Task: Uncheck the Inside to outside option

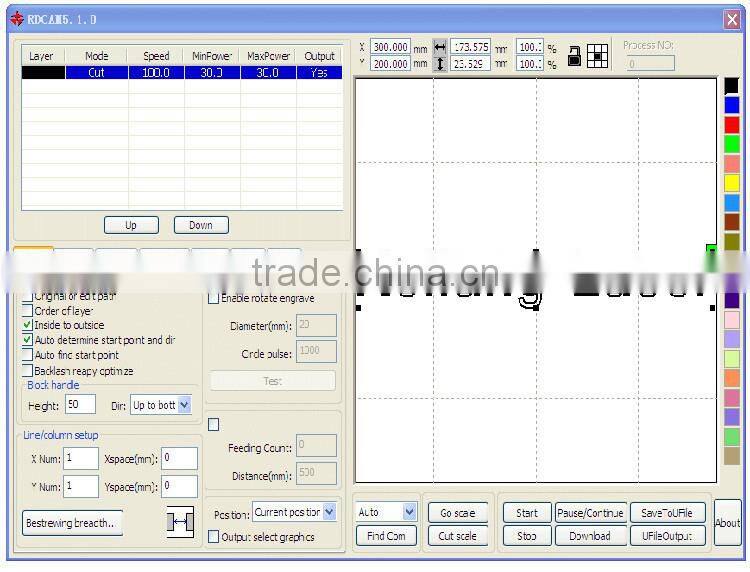Action: pyautogui.click(x=27, y=325)
